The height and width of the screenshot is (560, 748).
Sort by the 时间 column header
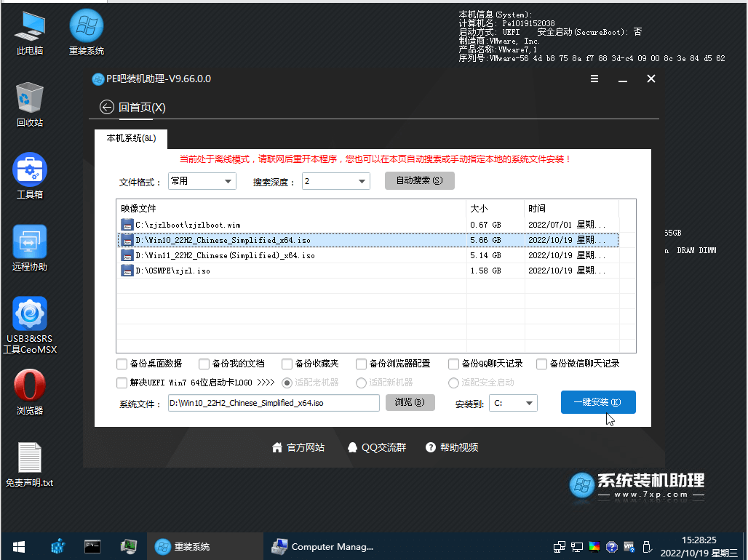(571, 209)
